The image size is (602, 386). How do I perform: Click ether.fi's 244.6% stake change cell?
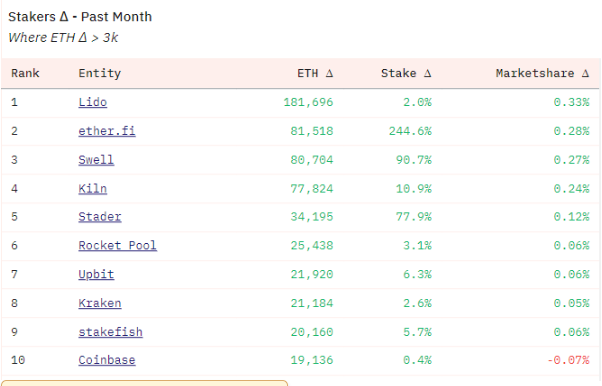point(410,131)
